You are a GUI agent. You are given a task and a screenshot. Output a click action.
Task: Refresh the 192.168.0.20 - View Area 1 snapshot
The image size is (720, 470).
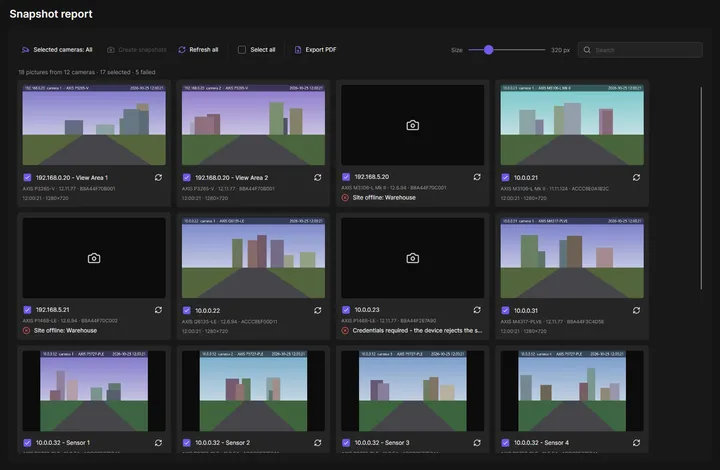point(158,177)
